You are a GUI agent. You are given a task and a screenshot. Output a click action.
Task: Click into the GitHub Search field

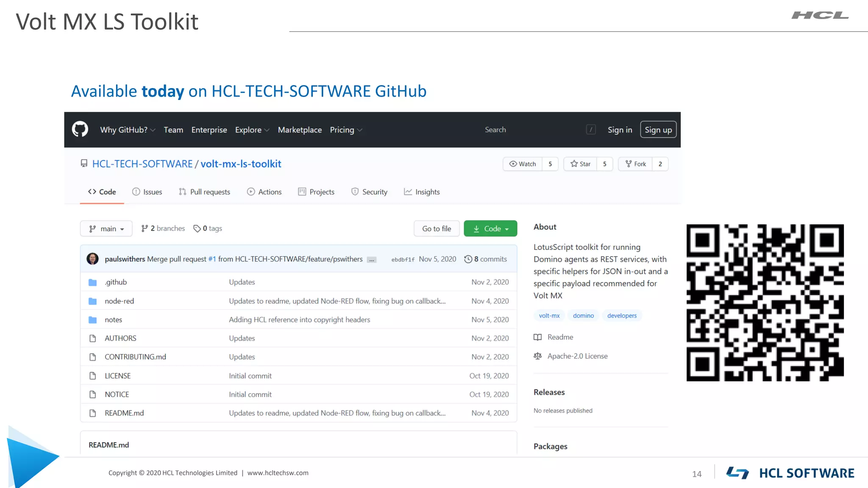(540, 130)
